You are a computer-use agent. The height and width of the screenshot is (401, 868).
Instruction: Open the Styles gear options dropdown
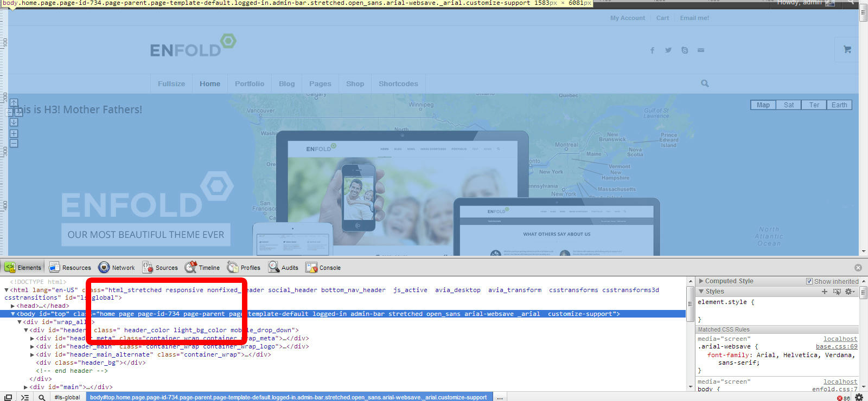click(850, 292)
